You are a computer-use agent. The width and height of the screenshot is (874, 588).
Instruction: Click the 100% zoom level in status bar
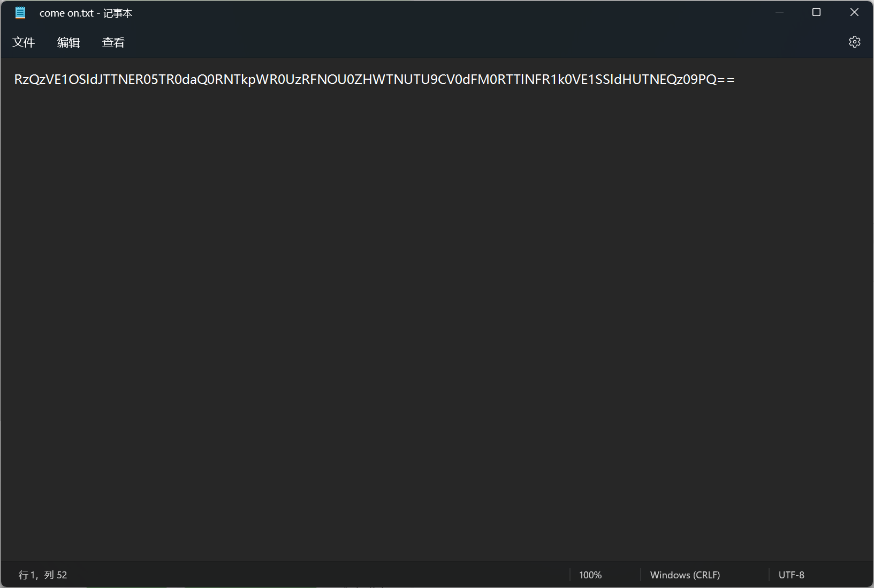(590, 575)
